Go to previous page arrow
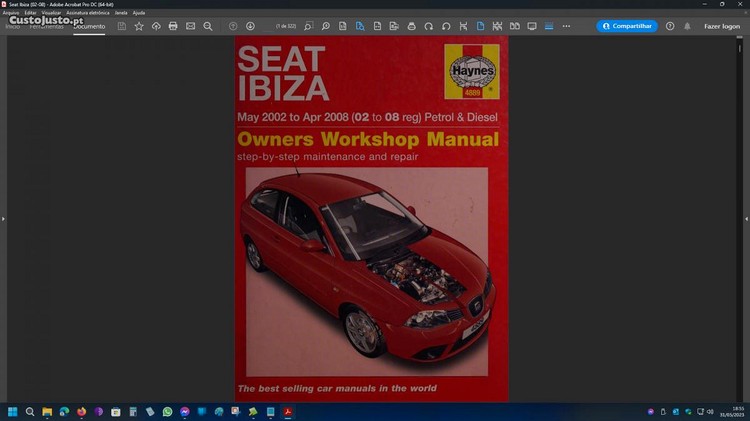This screenshot has width=750, height=421. click(233, 26)
